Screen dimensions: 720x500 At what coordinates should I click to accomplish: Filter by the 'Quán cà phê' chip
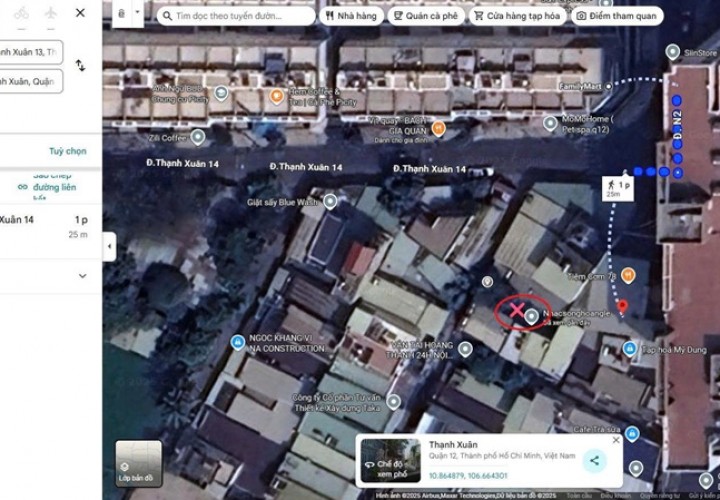426,16
